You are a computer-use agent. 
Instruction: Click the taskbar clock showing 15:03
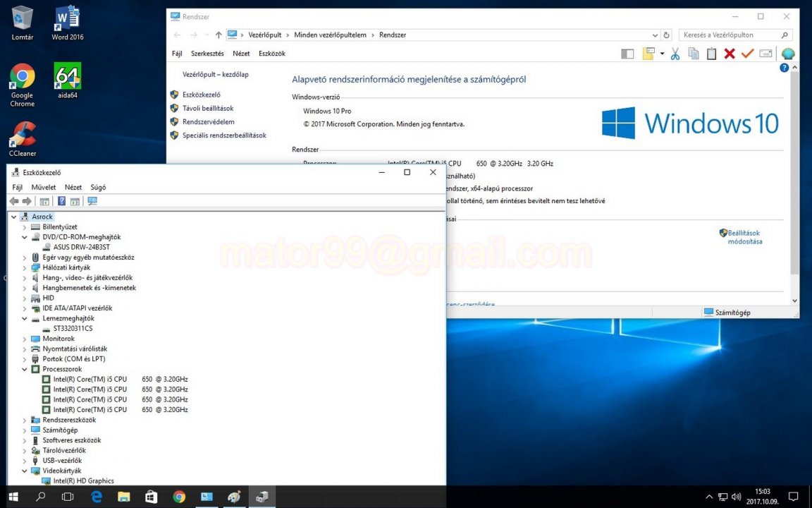click(762, 497)
